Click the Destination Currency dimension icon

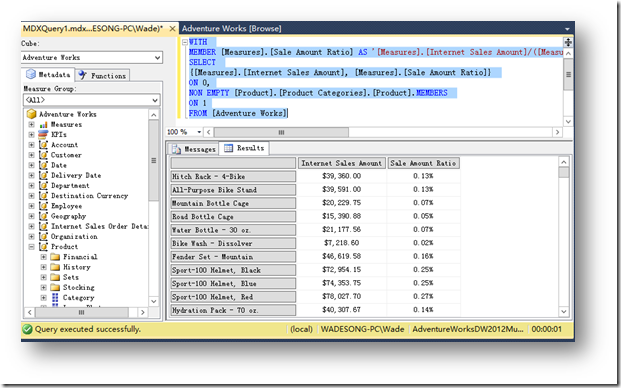(43, 196)
